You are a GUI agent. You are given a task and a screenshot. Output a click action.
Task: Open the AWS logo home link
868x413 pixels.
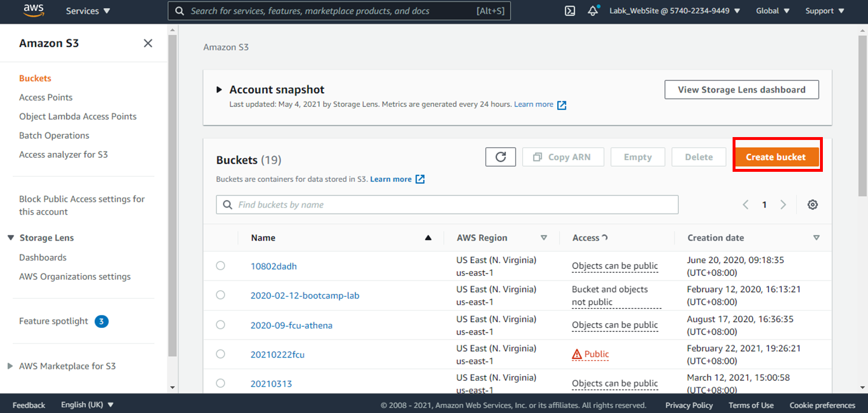click(35, 10)
